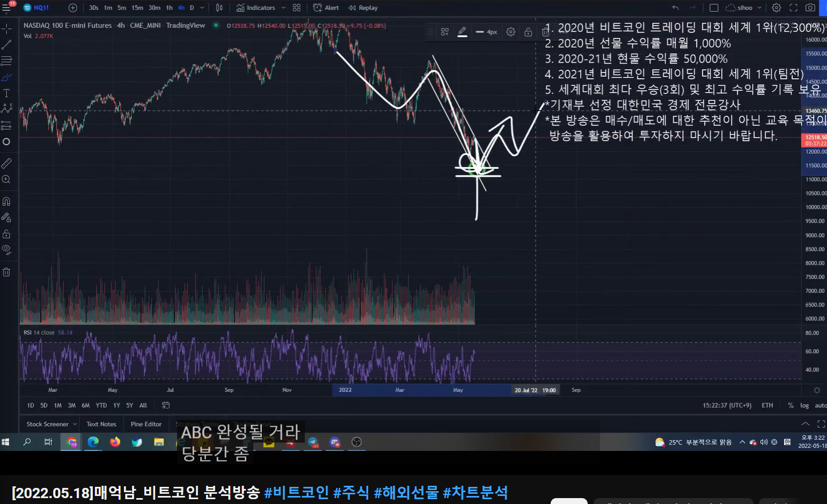Create an Alert

[x=326, y=8]
